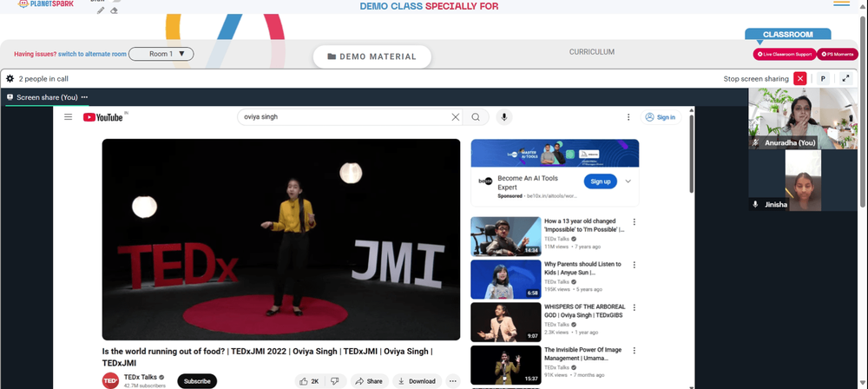Open Screen share (You) options ellipsis
Image resolution: width=868 pixels, height=389 pixels.
84,97
